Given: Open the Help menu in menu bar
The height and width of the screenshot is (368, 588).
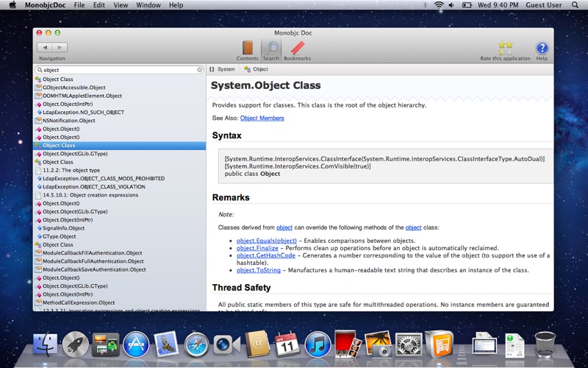Looking at the screenshot, I should pyautogui.click(x=176, y=5).
